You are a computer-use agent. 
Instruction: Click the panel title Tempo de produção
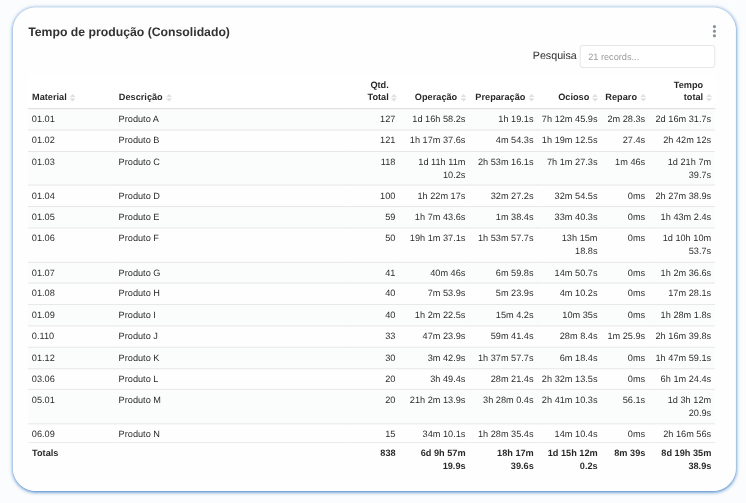129,32
